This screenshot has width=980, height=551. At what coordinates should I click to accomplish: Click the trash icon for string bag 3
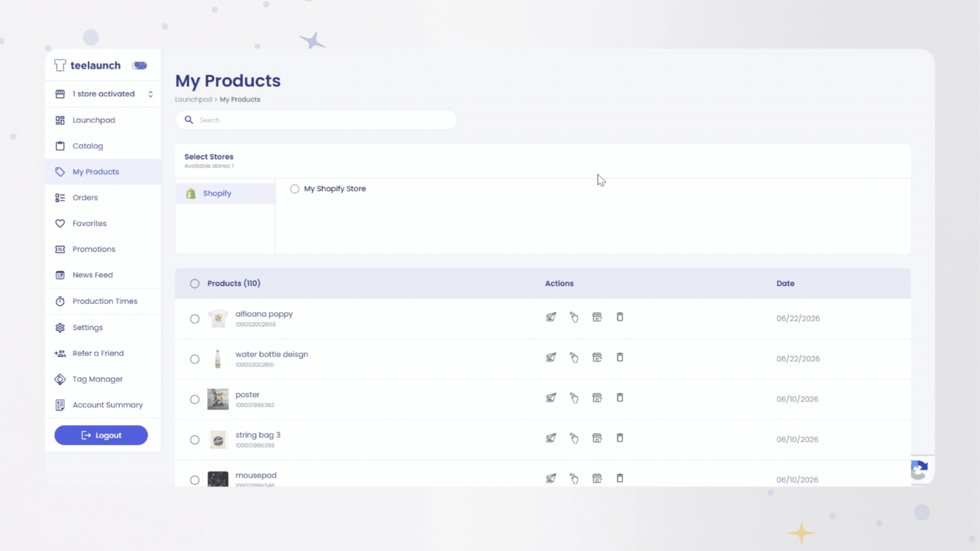[620, 438]
